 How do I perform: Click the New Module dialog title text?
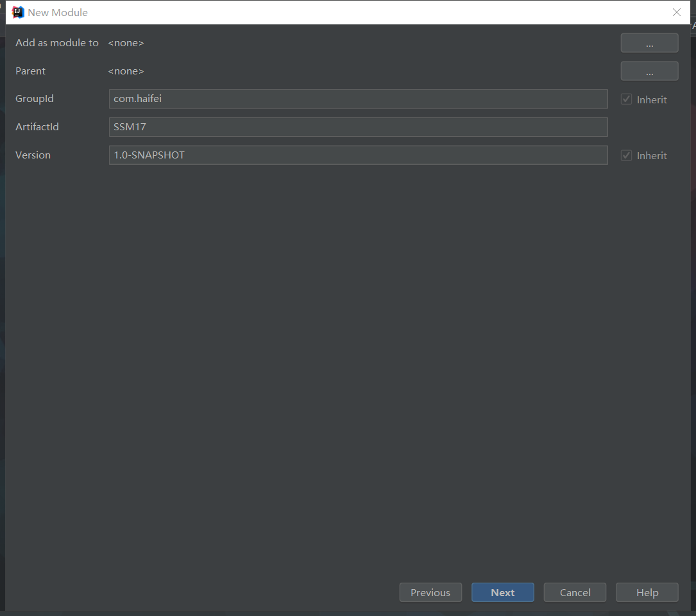point(58,12)
